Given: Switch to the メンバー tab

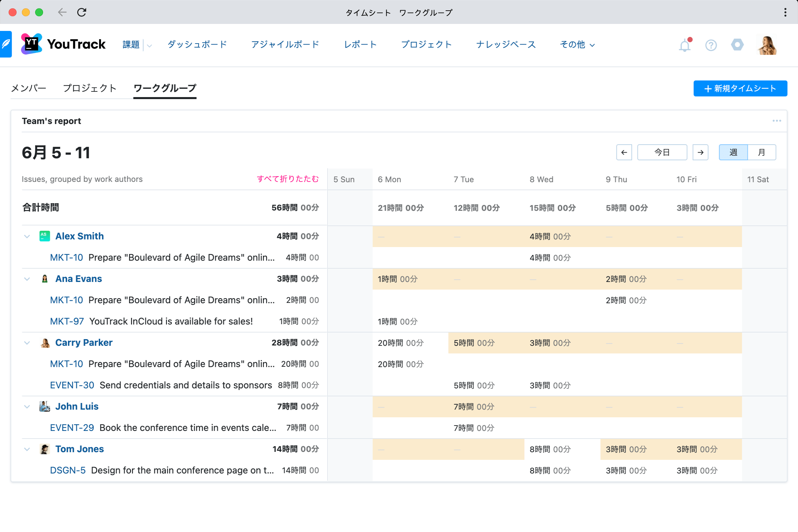Looking at the screenshot, I should point(29,88).
